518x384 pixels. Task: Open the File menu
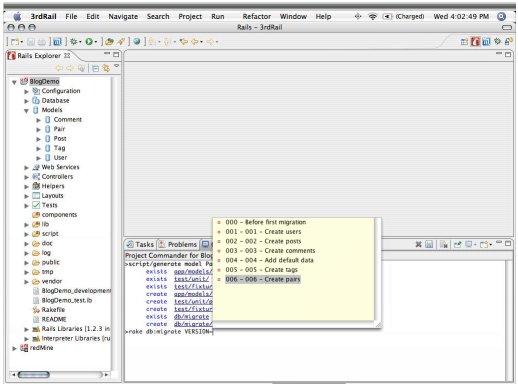[x=71, y=16]
